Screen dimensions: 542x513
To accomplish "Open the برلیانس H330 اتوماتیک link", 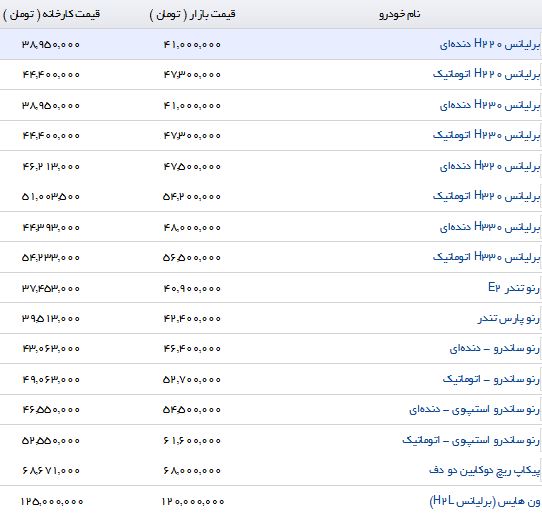I will tap(486, 257).
